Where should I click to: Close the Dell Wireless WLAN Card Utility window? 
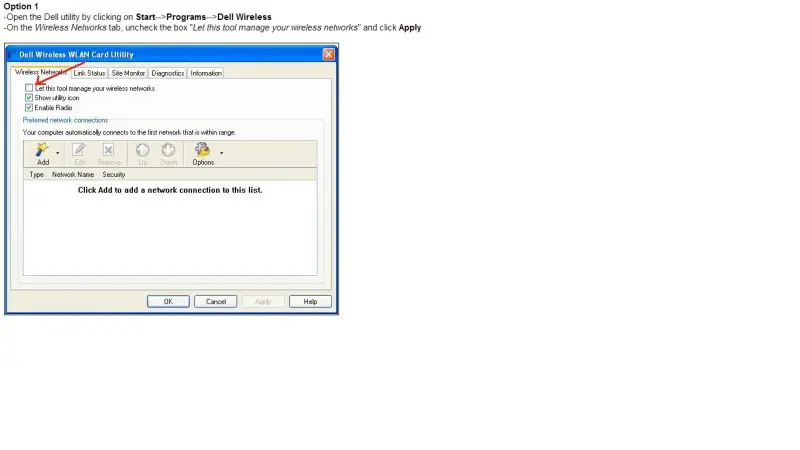(328, 54)
